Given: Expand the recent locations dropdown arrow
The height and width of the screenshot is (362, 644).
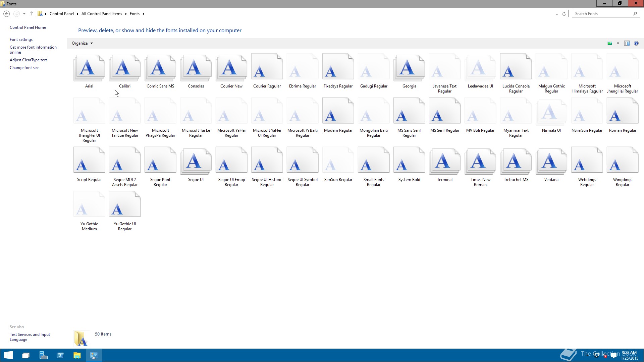Looking at the screenshot, I should (x=24, y=14).
